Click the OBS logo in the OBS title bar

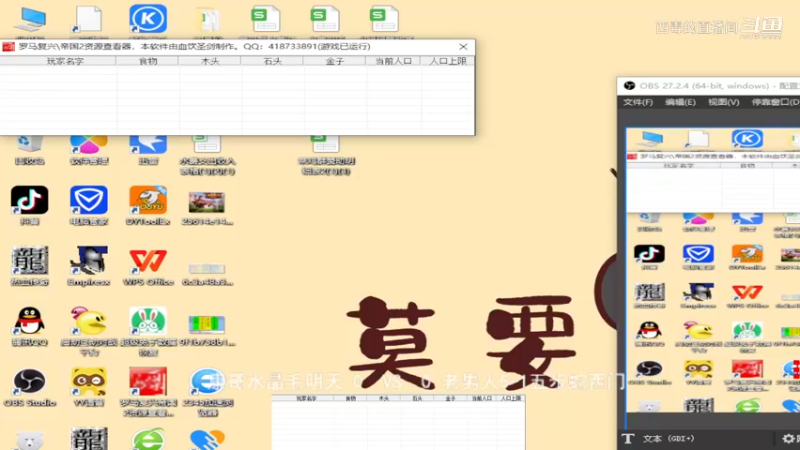coord(629,86)
